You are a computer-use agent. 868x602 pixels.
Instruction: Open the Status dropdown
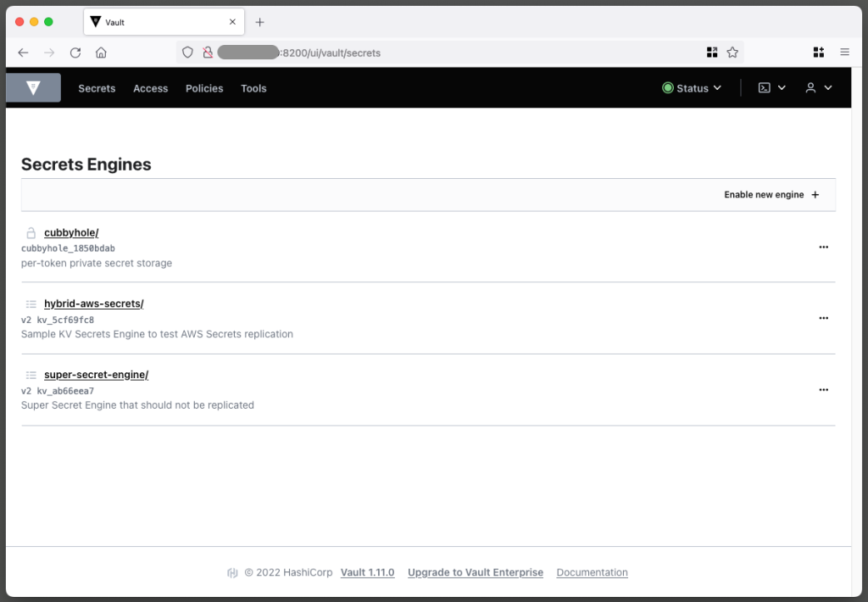(692, 87)
